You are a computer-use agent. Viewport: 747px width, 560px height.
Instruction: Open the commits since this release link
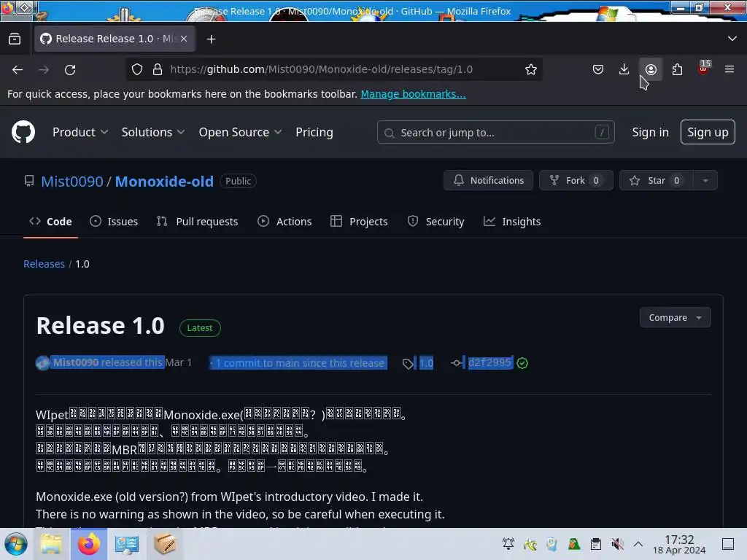(x=298, y=363)
